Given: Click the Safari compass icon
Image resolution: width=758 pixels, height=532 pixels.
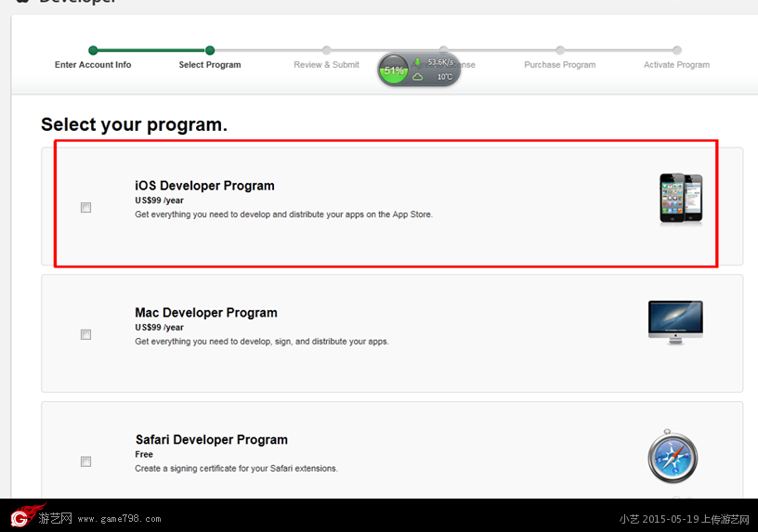Looking at the screenshot, I should click(673, 456).
